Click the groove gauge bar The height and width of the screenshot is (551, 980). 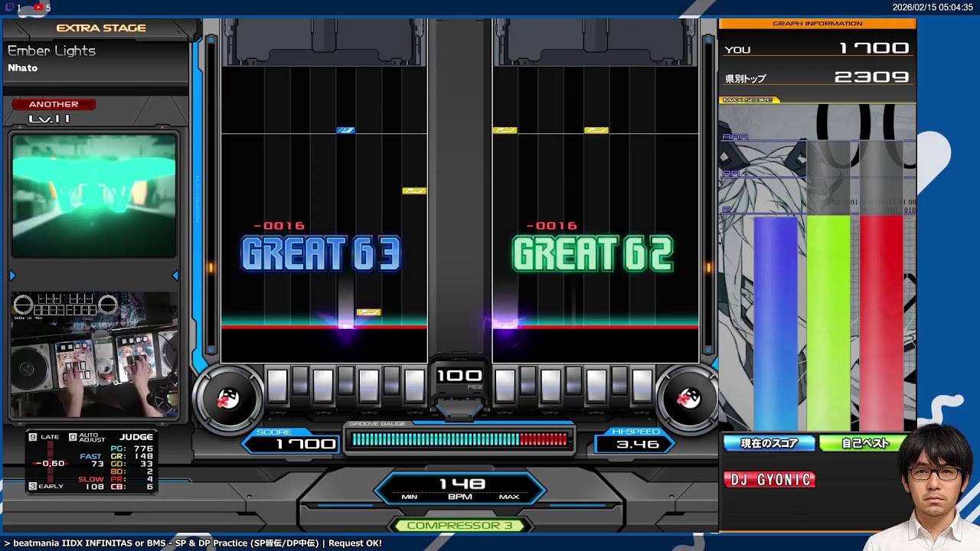click(x=459, y=439)
